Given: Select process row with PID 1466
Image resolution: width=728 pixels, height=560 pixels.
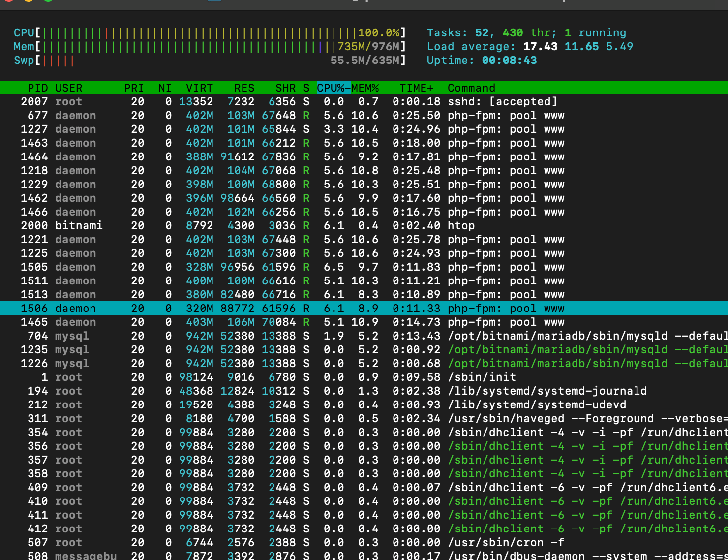Looking at the screenshot, I should pos(364,212).
